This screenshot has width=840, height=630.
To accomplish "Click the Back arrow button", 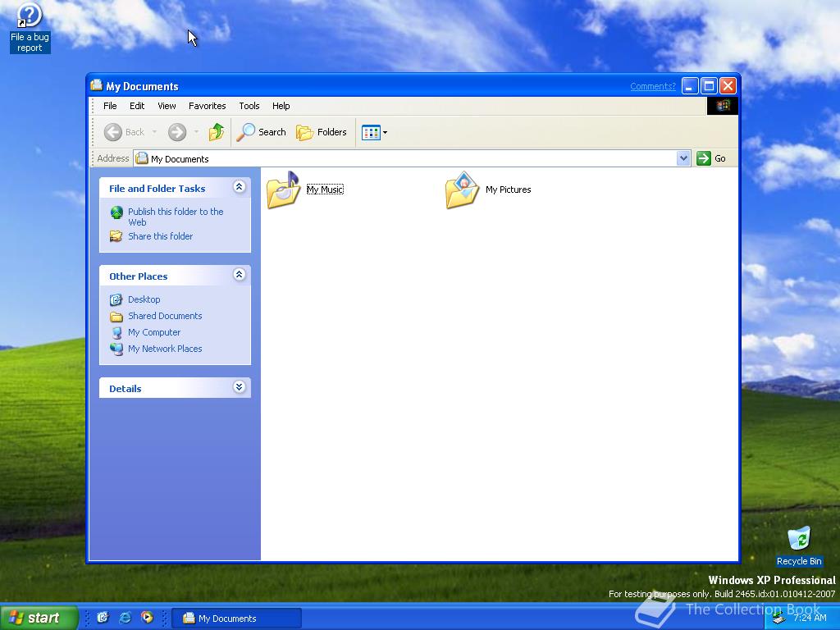I will tap(125, 132).
